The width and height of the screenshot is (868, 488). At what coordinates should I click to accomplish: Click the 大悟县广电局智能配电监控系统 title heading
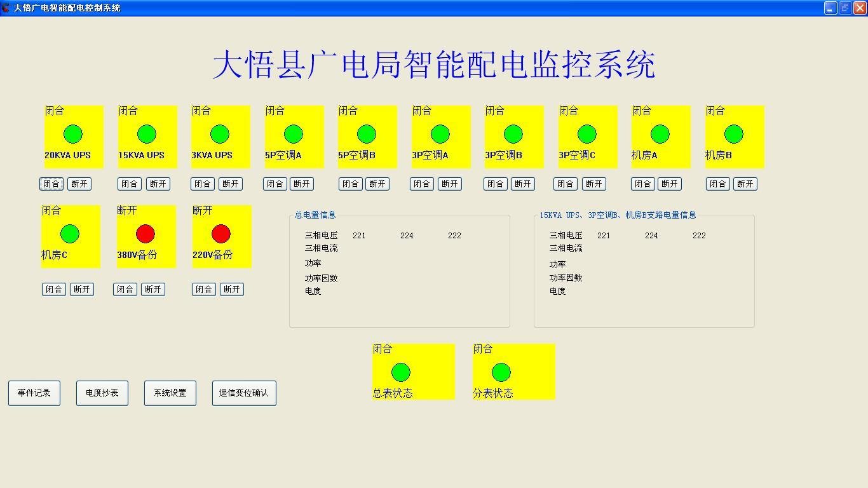tap(434, 65)
